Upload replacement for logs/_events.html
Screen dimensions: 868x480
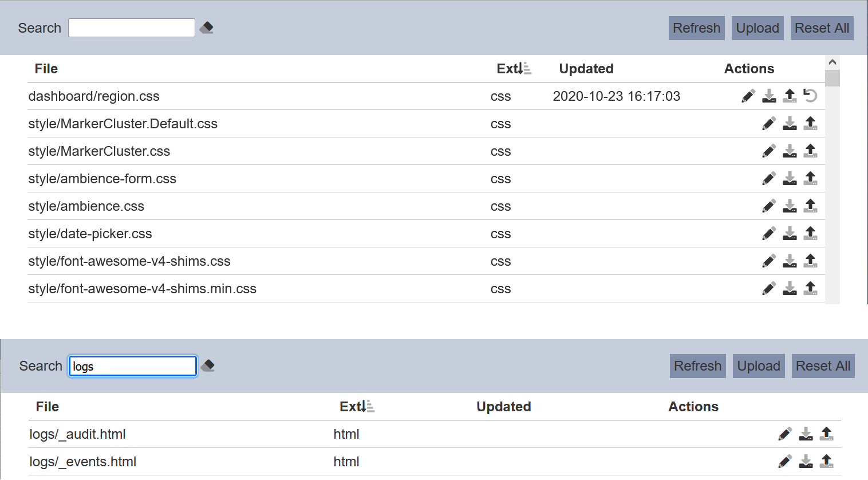[x=826, y=461]
